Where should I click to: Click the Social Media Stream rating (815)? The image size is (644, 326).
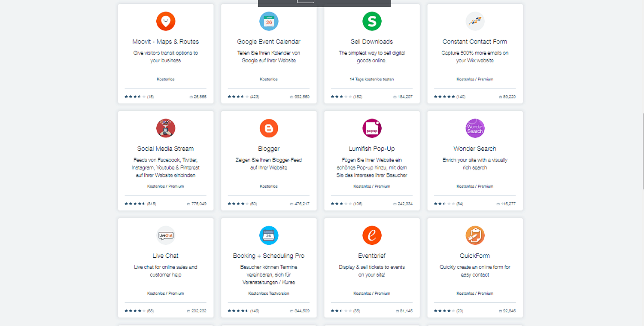click(140, 204)
